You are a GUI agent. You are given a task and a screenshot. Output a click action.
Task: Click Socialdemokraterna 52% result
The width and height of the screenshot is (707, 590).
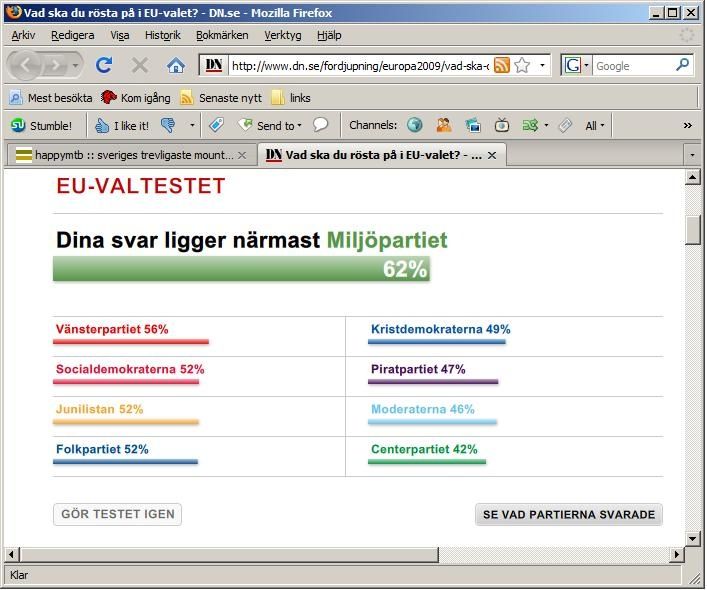(x=130, y=369)
